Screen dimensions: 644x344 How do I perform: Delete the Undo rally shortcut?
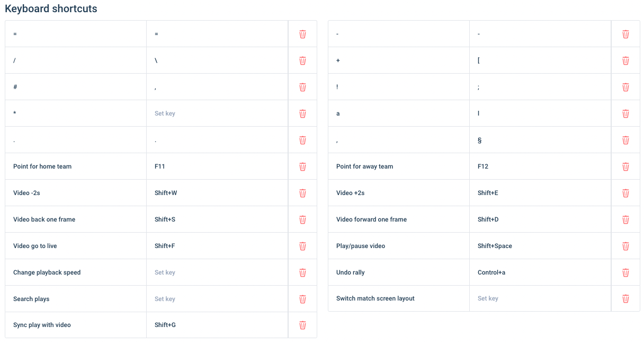tap(625, 272)
